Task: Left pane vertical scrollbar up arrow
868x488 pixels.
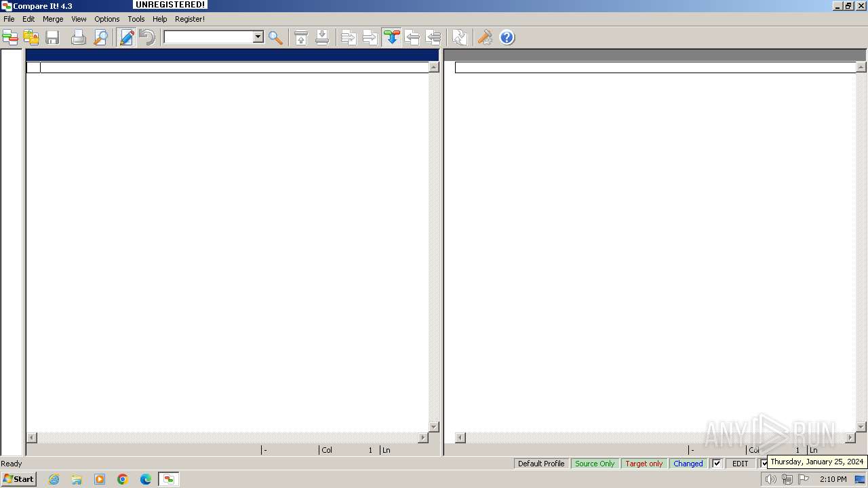Action: tap(434, 67)
